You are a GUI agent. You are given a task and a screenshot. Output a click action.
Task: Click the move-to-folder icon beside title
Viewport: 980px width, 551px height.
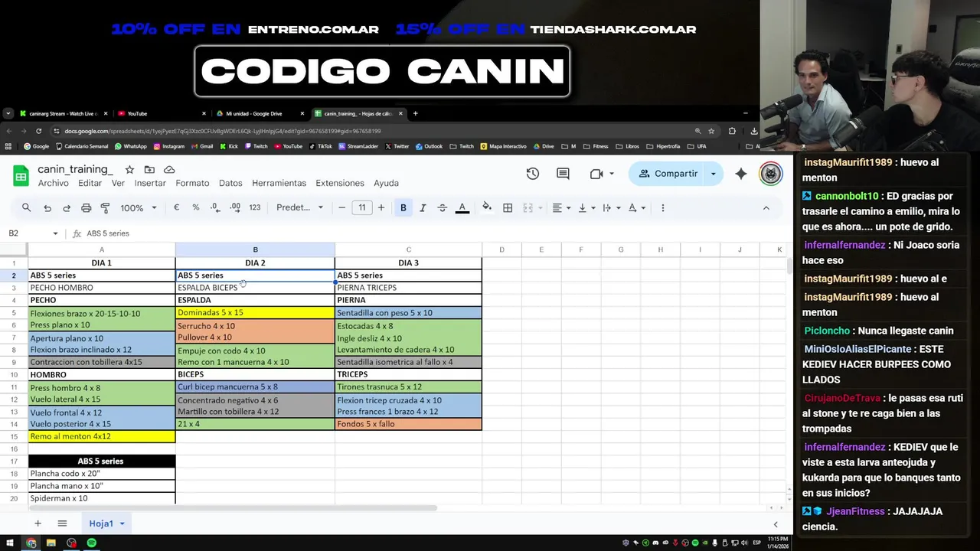(x=149, y=169)
